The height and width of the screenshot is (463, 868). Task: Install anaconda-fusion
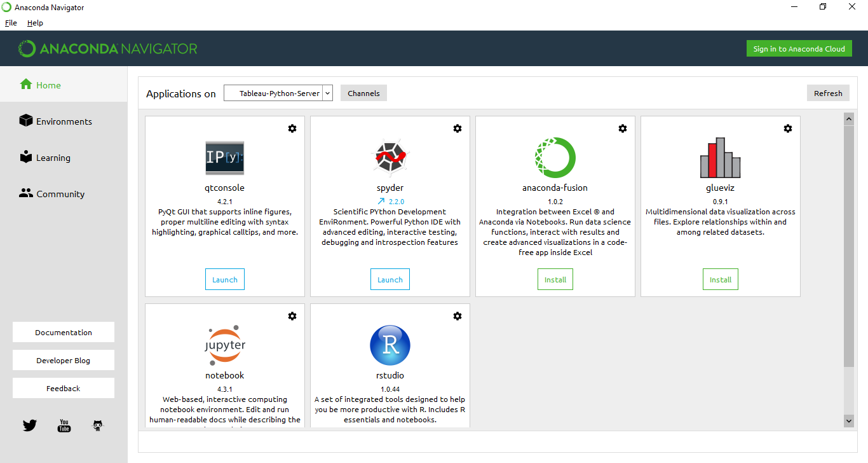[x=555, y=279]
